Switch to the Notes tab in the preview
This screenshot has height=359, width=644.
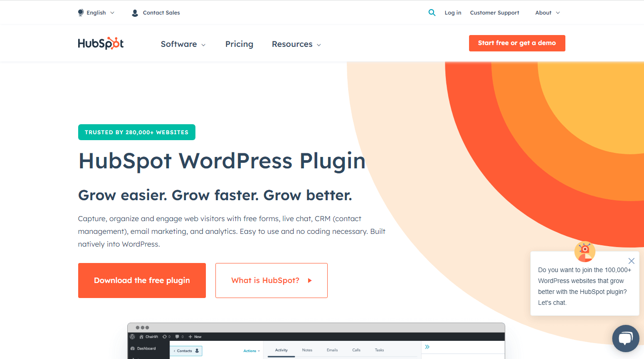[307, 350]
